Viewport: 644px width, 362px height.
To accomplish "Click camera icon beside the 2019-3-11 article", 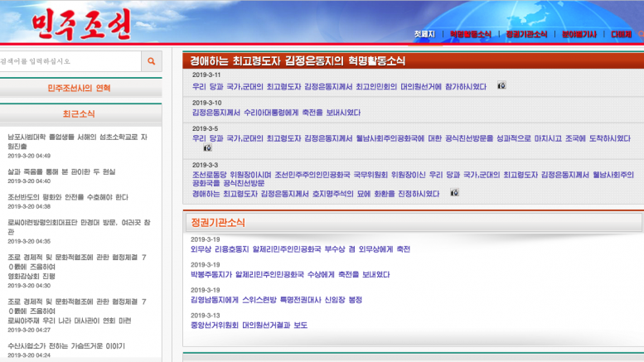I will click(x=501, y=85).
